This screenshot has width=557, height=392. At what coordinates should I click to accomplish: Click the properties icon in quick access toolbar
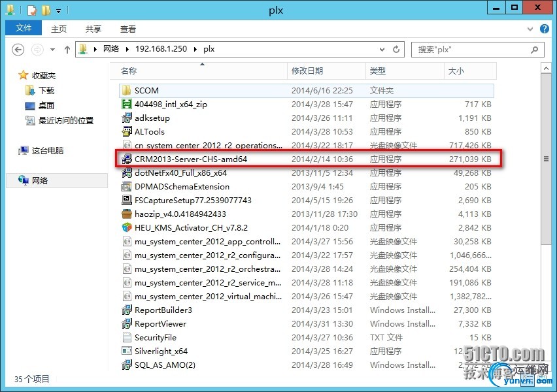point(31,10)
